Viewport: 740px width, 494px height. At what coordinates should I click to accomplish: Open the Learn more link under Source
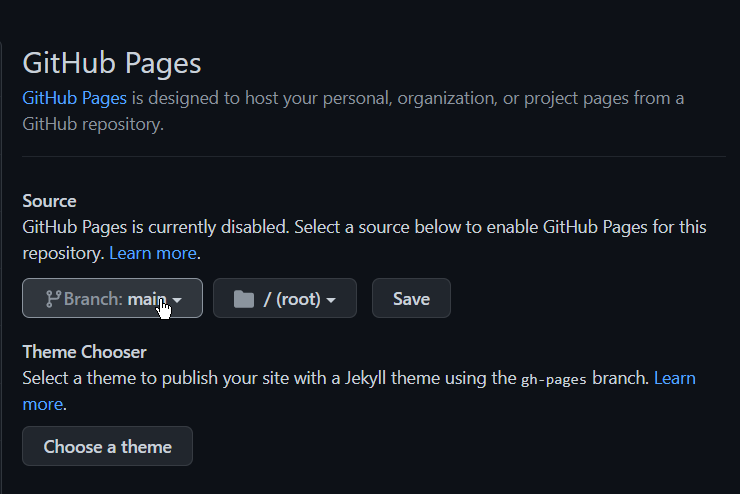[153, 253]
